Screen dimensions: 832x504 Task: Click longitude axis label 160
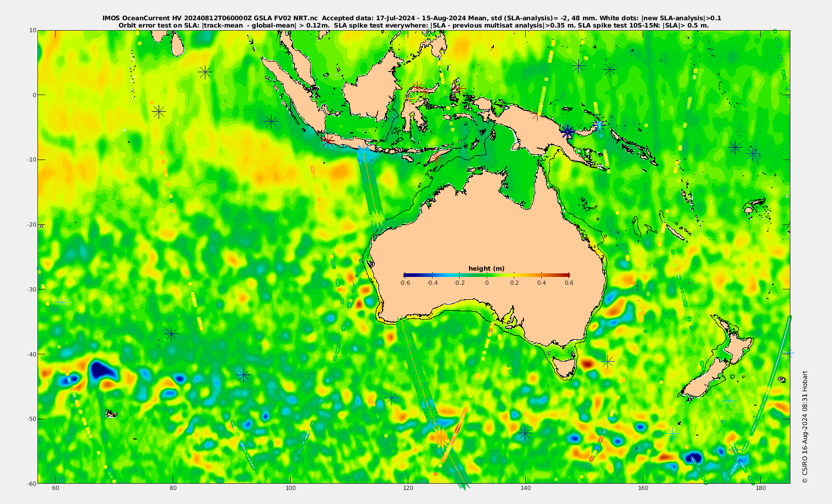pos(643,488)
